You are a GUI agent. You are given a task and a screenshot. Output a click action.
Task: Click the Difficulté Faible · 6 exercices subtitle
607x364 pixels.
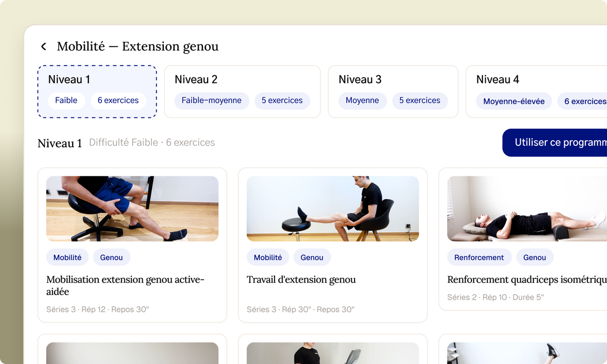click(152, 143)
